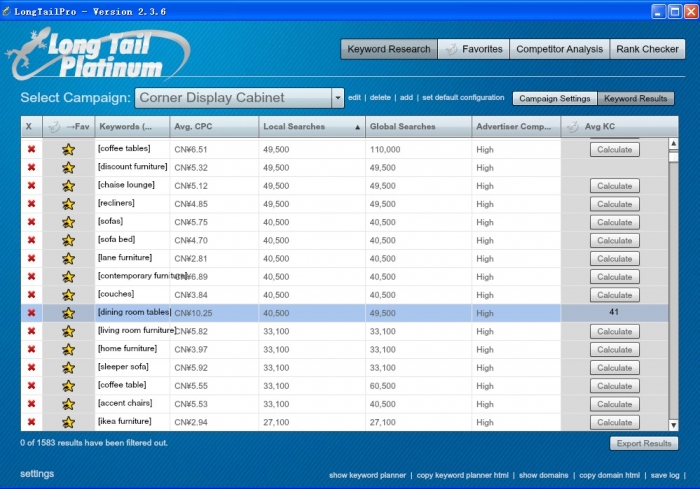Delete the [ikea furniture] keyword row
Viewport: 700px width, 489px height.
[x=31, y=422]
